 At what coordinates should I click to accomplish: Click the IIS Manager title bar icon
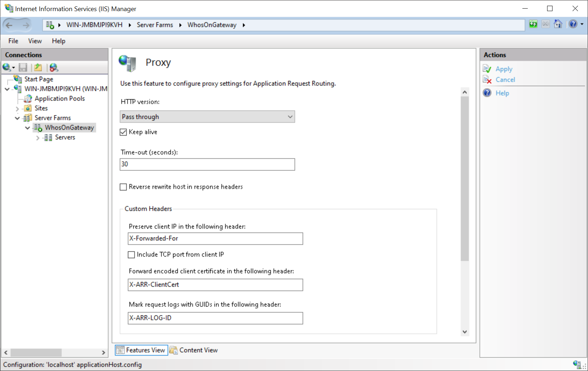coord(9,8)
